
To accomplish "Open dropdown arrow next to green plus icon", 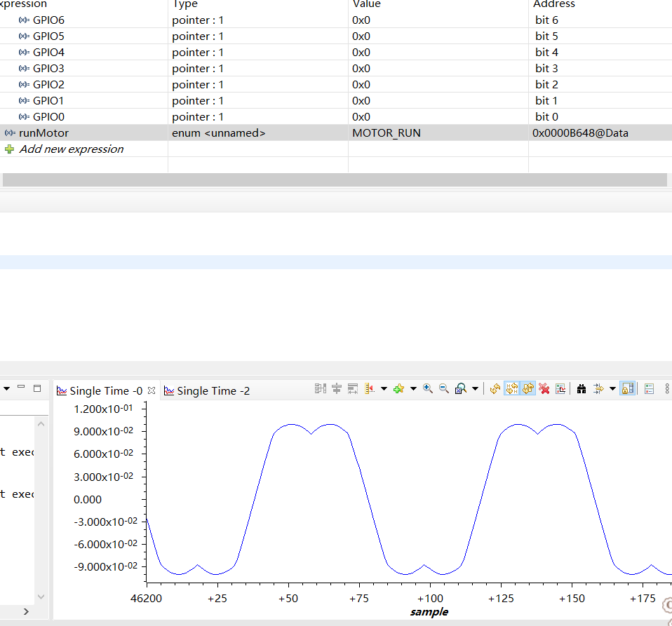I will point(412,388).
